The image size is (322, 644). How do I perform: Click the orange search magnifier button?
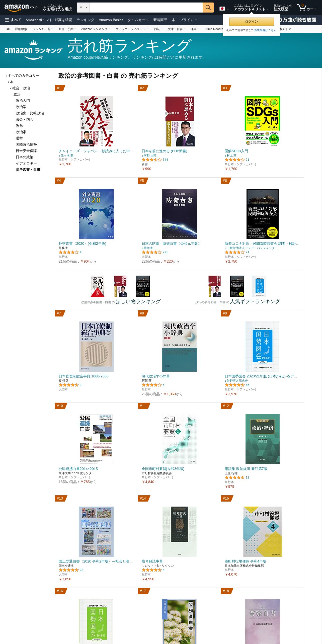pyautogui.click(x=208, y=8)
